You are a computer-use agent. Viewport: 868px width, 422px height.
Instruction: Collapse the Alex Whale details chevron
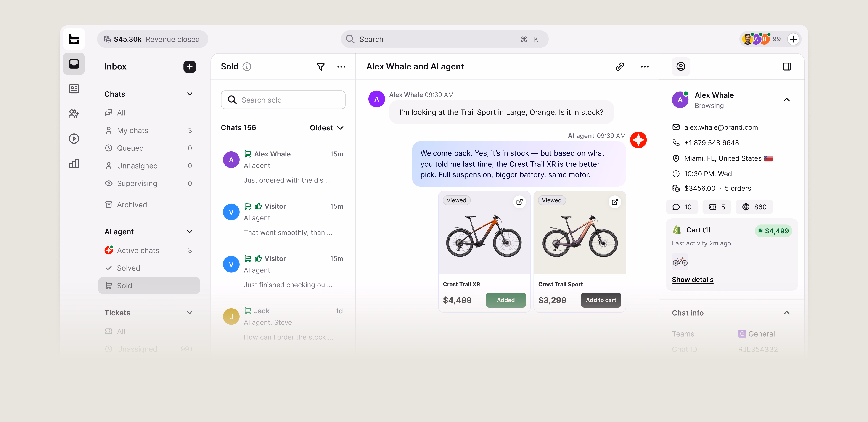point(786,100)
